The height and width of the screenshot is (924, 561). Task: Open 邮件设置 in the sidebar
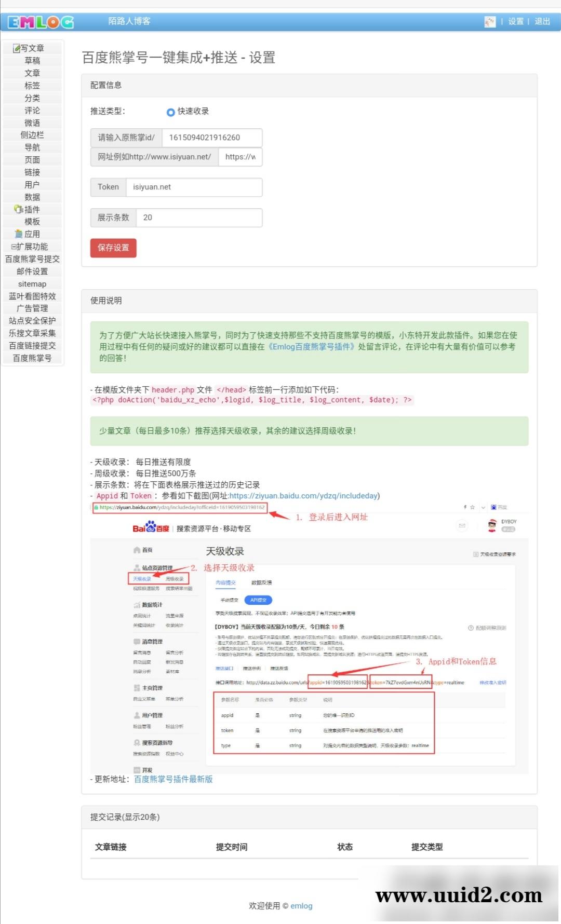pos(32,271)
